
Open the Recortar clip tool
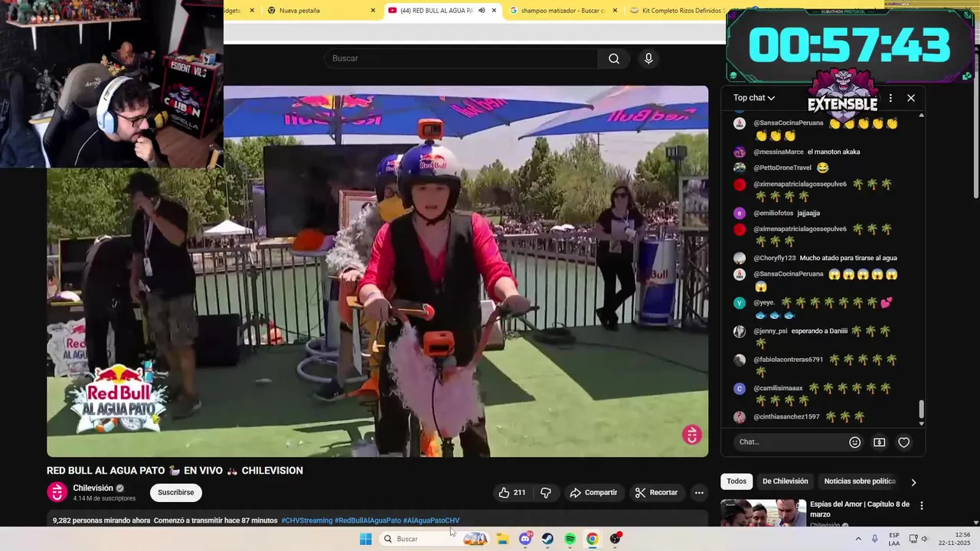(657, 493)
